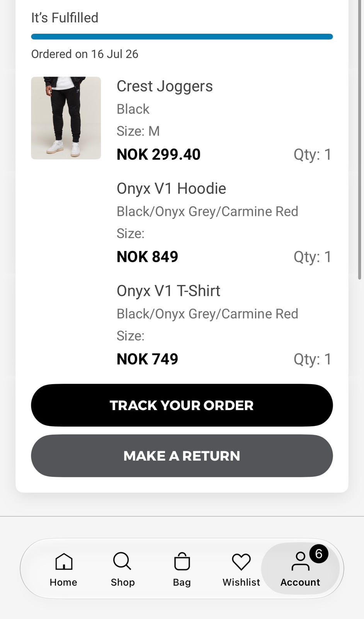Open the Shop search magnifier icon
The height and width of the screenshot is (619, 364).
[x=122, y=561]
